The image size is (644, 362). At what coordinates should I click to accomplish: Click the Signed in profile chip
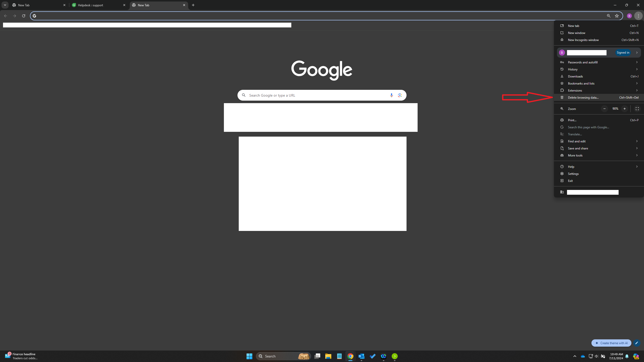623,53
